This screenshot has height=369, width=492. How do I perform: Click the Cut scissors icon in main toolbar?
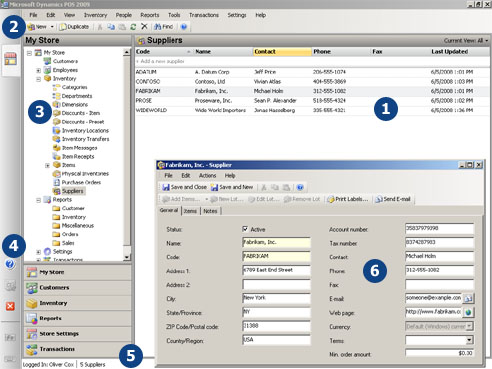pos(100,27)
